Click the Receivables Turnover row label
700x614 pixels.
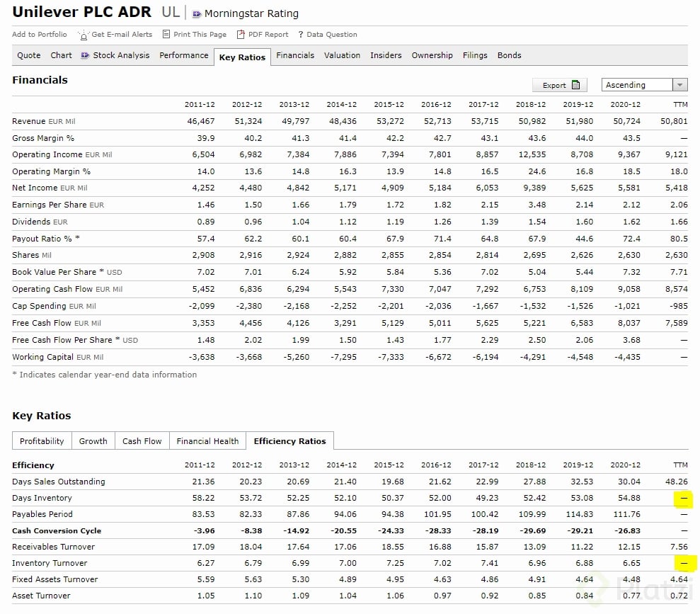click(x=54, y=547)
